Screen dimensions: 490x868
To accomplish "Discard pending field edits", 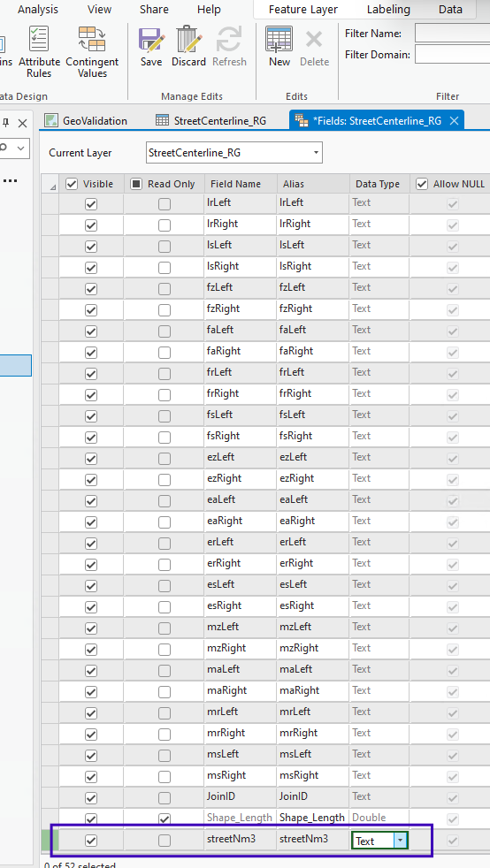I will click(188, 47).
